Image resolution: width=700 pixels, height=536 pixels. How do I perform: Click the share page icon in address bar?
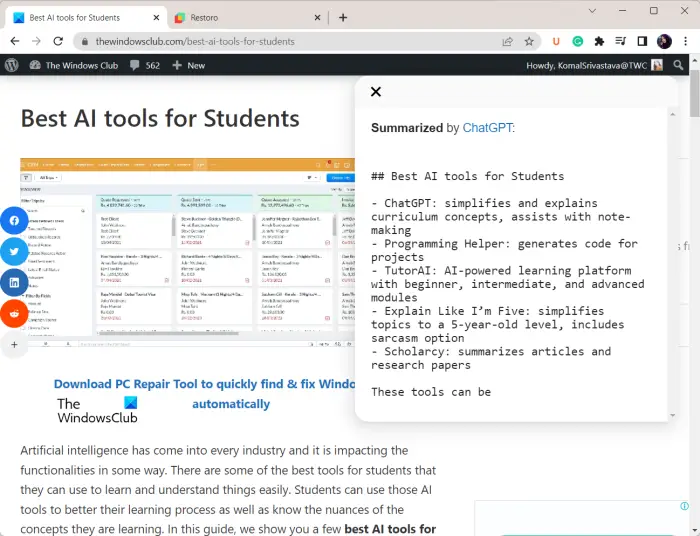click(x=507, y=42)
